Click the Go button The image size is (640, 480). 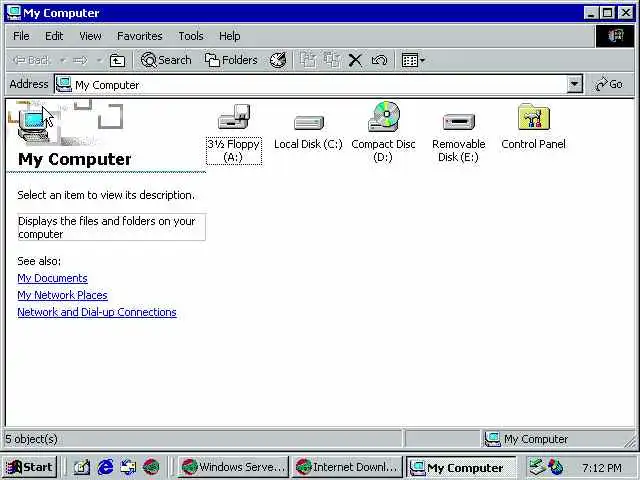tap(609, 84)
